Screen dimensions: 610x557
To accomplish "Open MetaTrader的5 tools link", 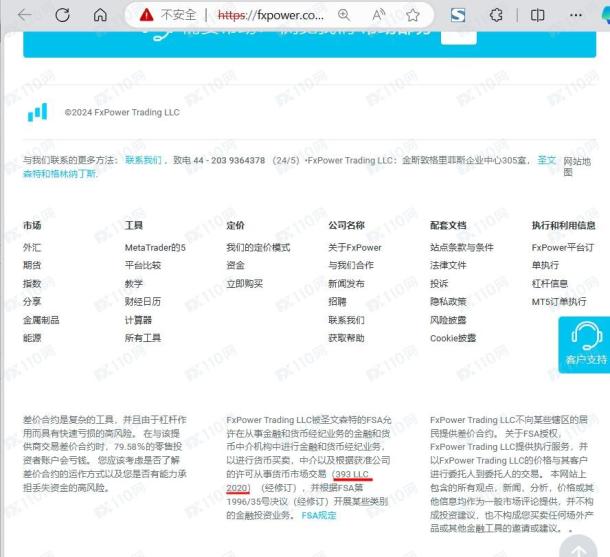I will coord(155,247).
